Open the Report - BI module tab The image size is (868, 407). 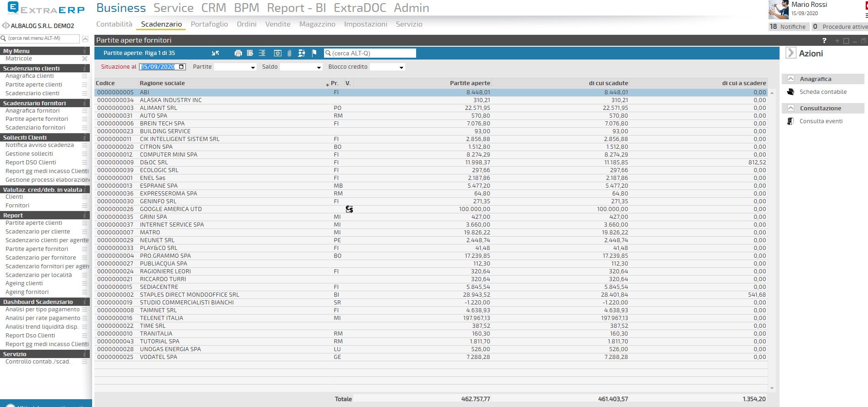297,8
